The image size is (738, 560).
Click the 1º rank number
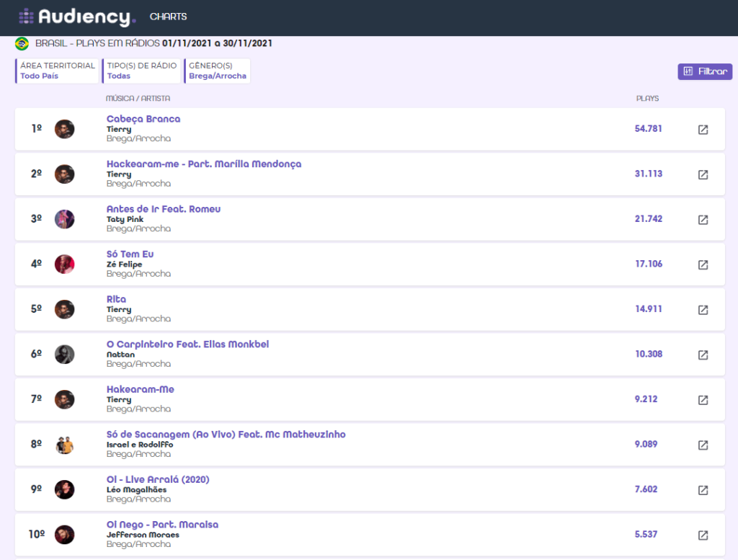[37, 128]
